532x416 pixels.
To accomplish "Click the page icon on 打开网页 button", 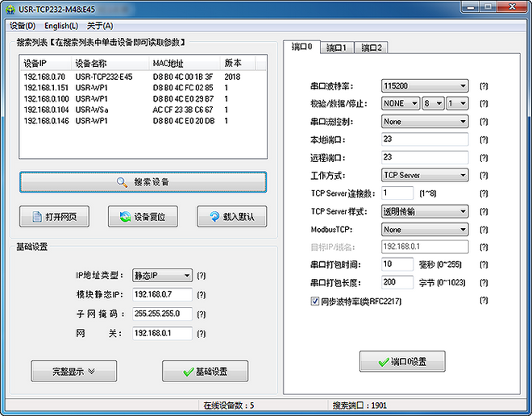I will click(36, 217).
